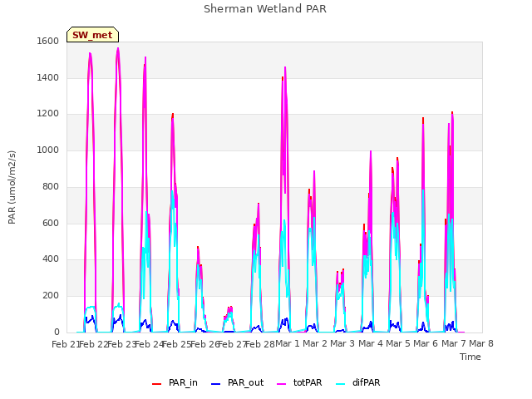Click the Mar 1 date tick label
This screenshot has height=399, width=532.
pyautogui.click(x=288, y=343)
